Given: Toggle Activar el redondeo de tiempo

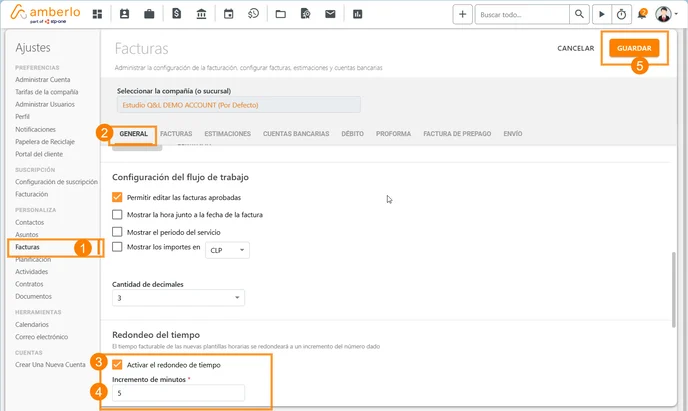Looking at the screenshot, I should pyautogui.click(x=117, y=365).
